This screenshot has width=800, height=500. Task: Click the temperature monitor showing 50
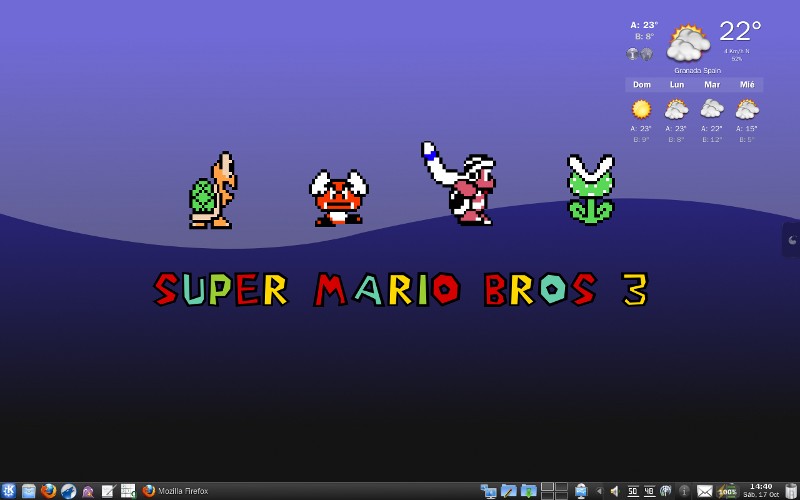pyautogui.click(x=633, y=491)
